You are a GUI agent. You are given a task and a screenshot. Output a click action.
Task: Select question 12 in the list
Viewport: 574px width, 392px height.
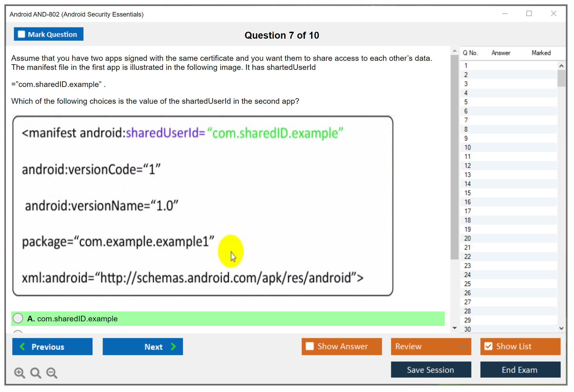[467, 166]
